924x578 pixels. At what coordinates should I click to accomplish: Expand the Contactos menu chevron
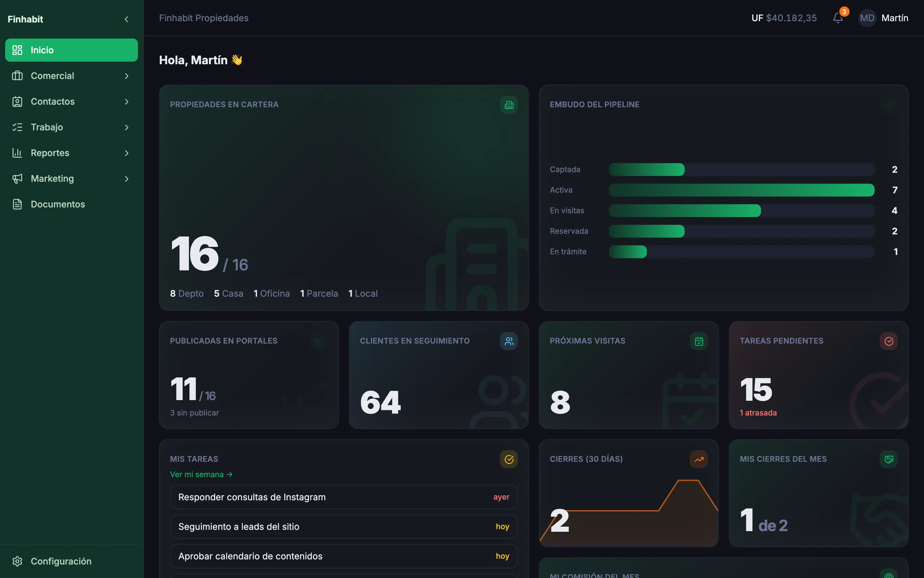click(x=126, y=102)
